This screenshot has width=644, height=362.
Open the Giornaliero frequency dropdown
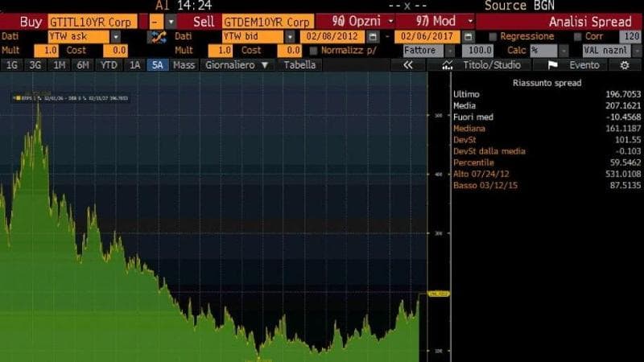point(263,65)
